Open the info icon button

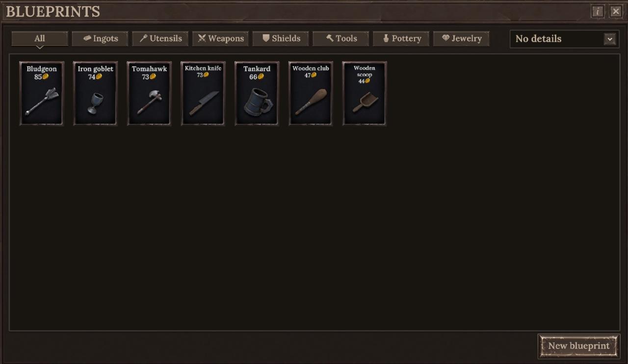598,11
